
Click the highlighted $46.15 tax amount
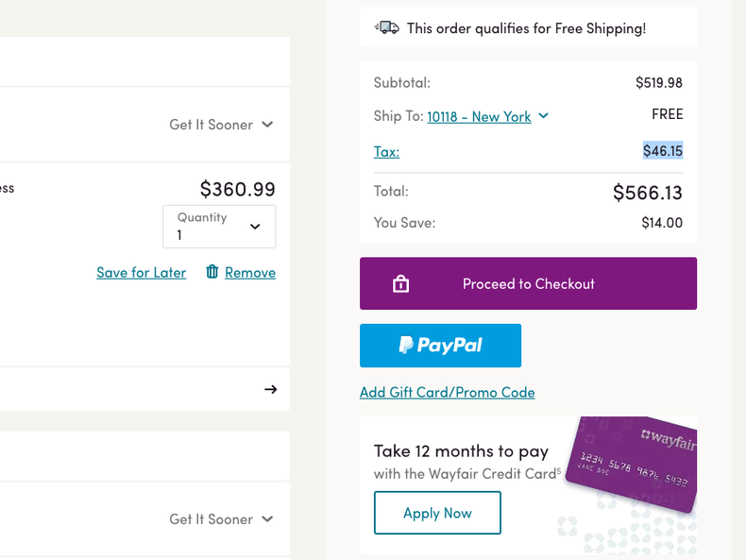pos(662,151)
